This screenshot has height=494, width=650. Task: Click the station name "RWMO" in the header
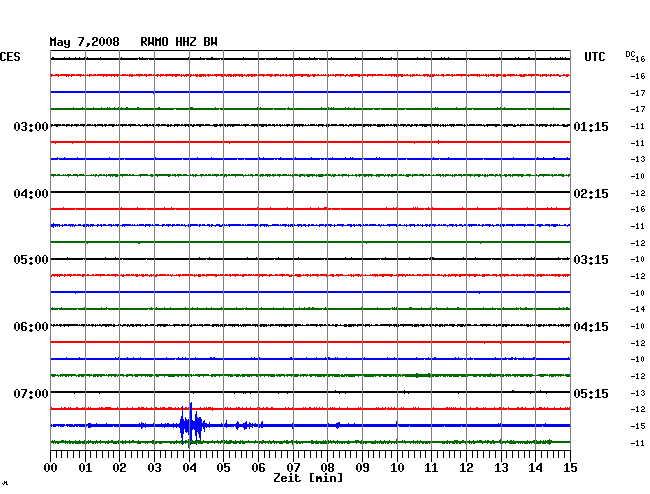coord(154,42)
